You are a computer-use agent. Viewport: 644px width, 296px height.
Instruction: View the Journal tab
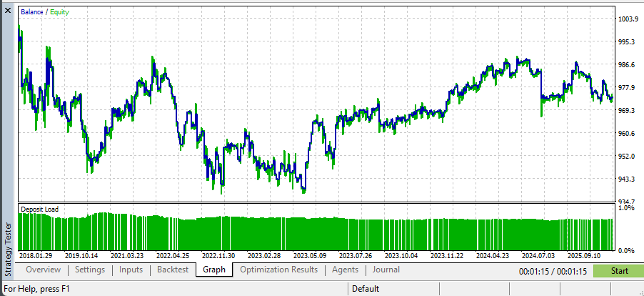386,270
